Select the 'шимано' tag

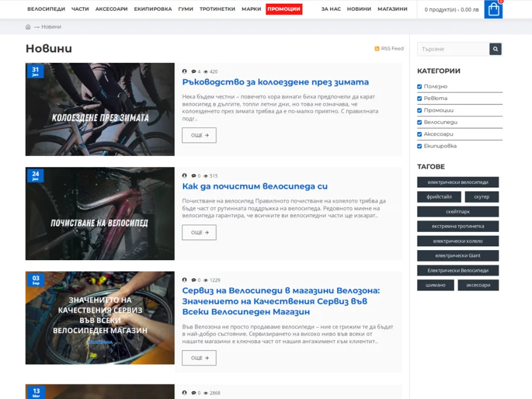(x=436, y=285)
